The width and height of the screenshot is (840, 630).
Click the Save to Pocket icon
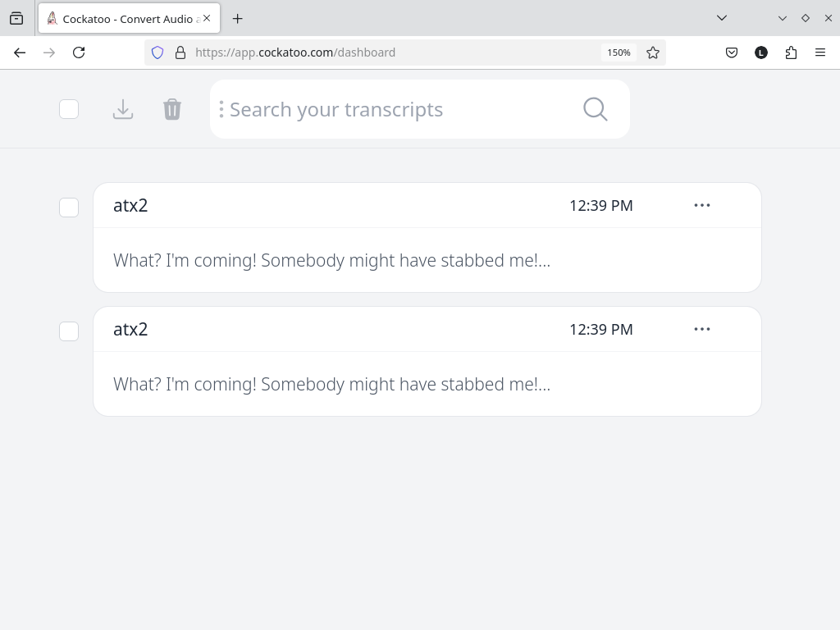(732, 52)
